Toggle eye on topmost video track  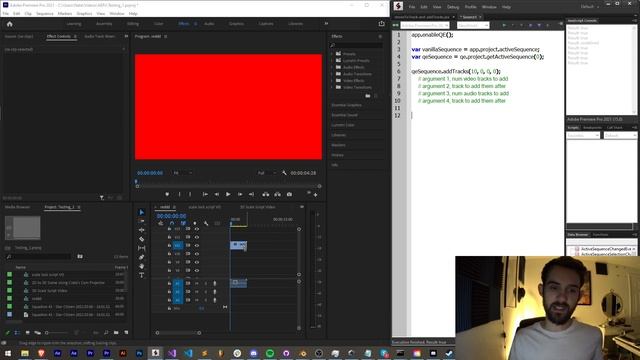[197, 229]
